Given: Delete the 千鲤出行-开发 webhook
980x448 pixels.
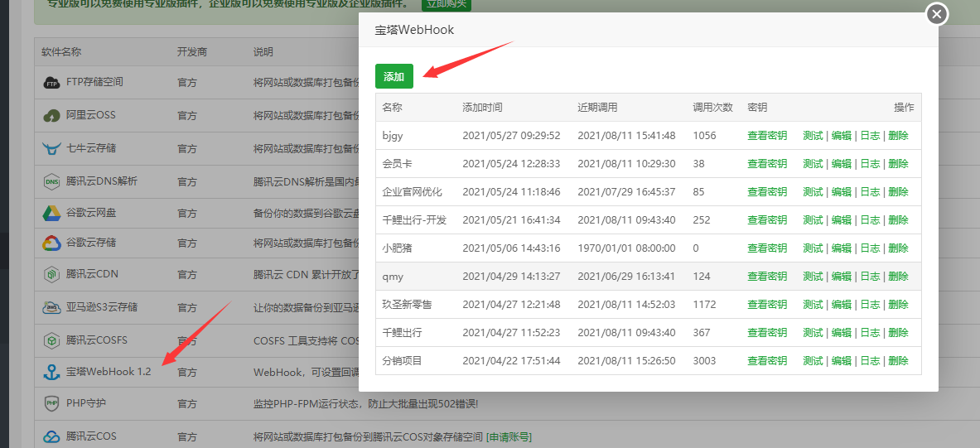Looking at the screenshot, I should click(898, 220).
